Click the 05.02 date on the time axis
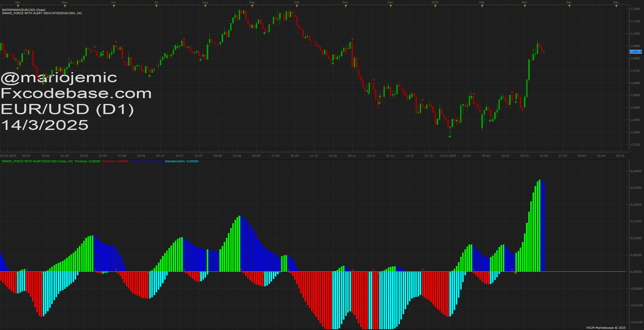Image resolution: width=644 pixels, height=330 pixels. tap(486, 156)
